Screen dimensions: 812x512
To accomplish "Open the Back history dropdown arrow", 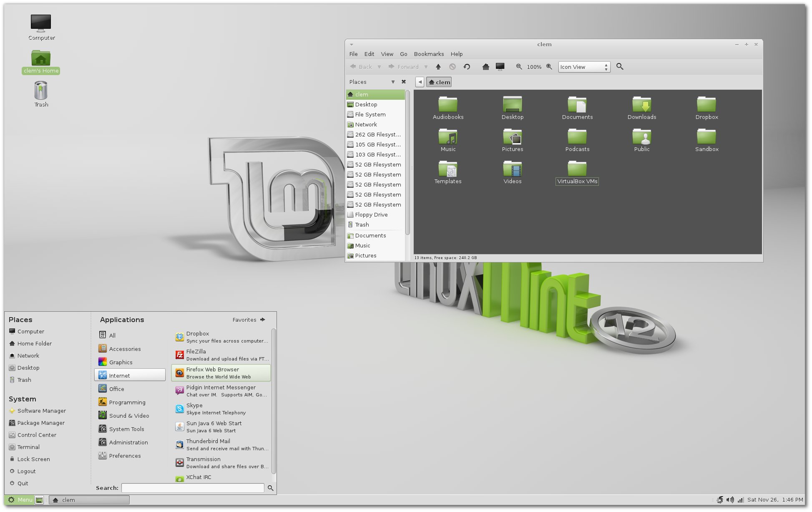I will [379, 67].
